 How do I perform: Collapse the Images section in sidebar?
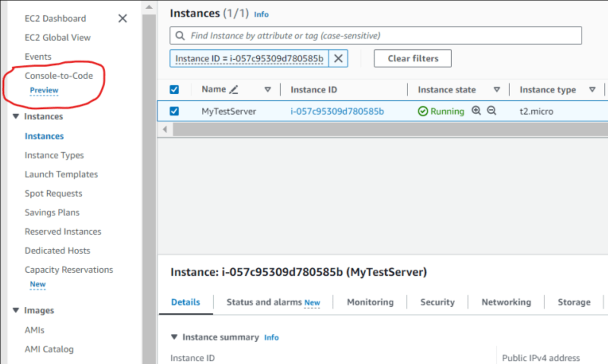(x=16, y=311)
